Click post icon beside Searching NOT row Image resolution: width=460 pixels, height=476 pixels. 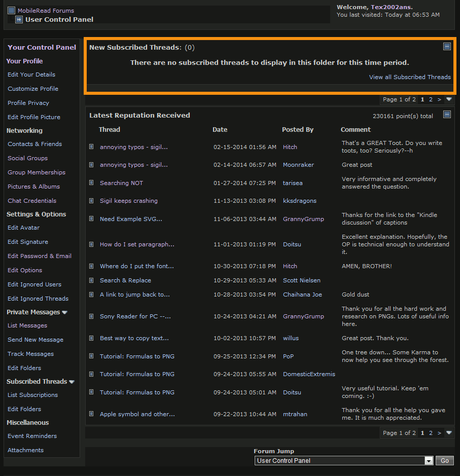click(x=91, y=182)
